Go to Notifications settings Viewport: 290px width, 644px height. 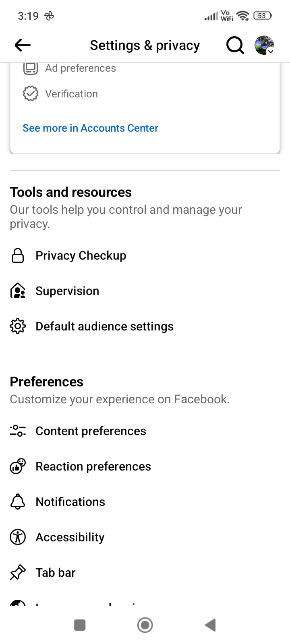[x=70, y=502]
